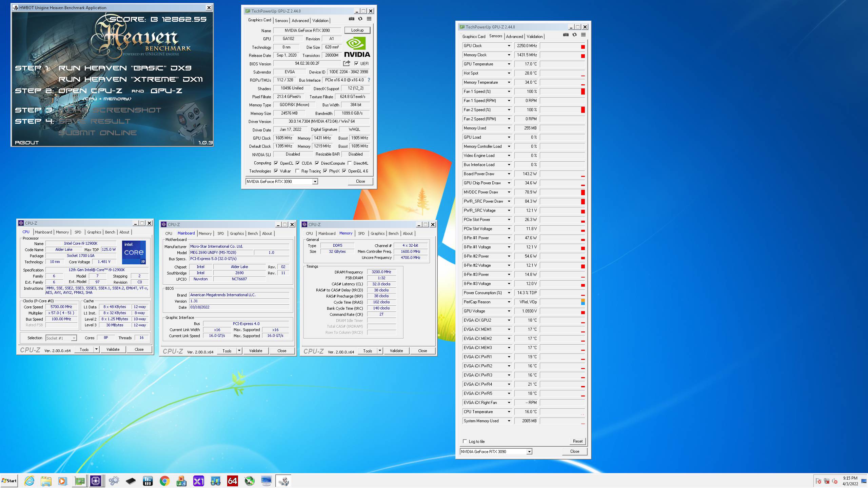This screenshot has width=868, height=488.
Task: Click the CPU-Z taskbar icon
Action: pos(96,481)
